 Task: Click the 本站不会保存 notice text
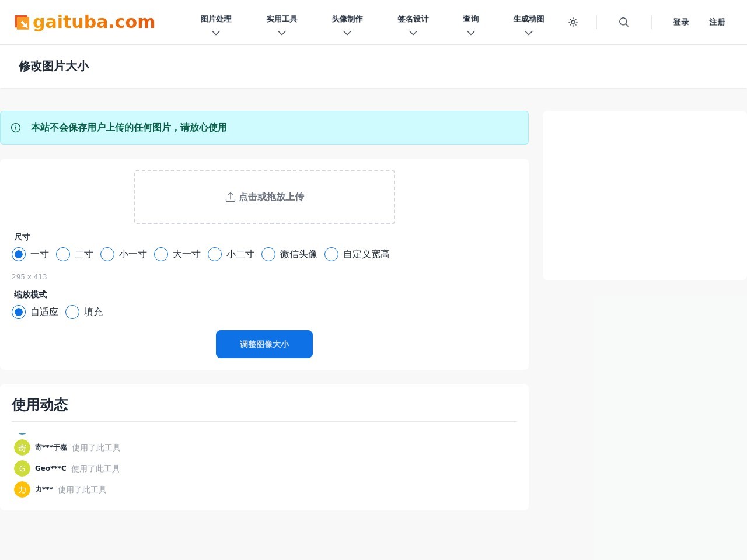129,128
